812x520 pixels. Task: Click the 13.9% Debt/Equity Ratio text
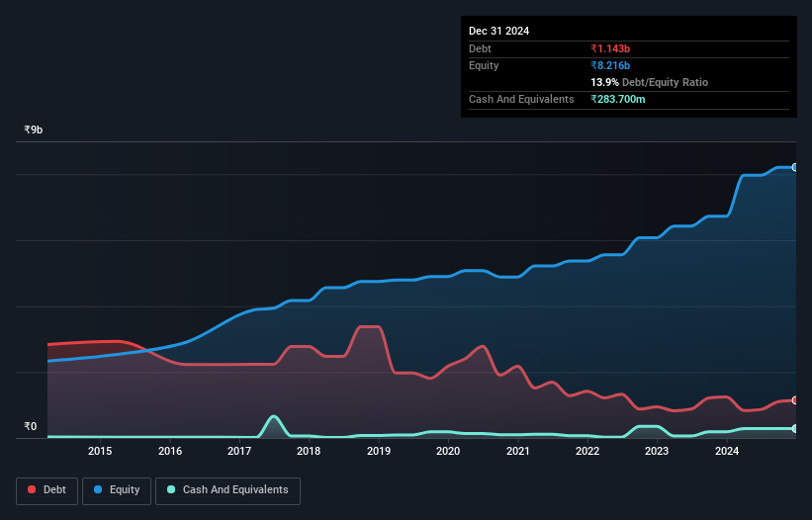pos(650,82)
